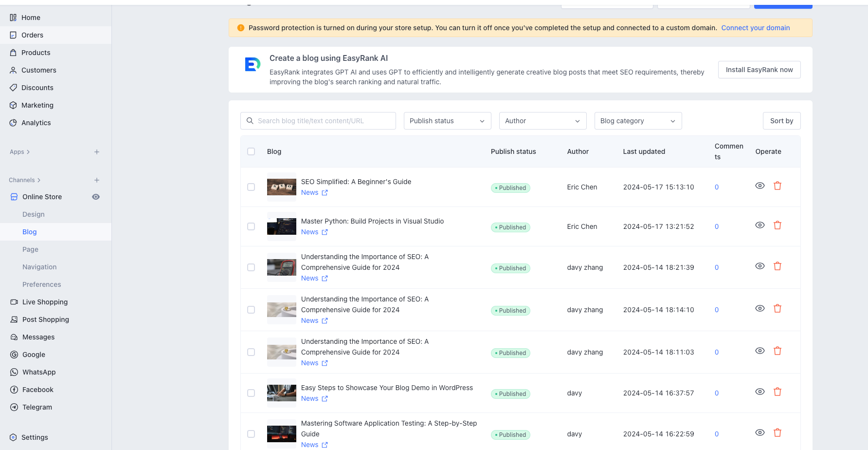This screenshot has width=868, height=450.
Task: Click the Connect your domain link
Action: (x=756, y=28)
